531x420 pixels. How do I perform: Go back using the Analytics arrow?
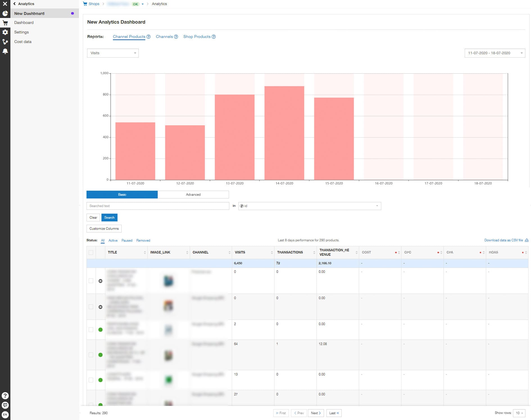pyautogui.click(x=15, y=4)
